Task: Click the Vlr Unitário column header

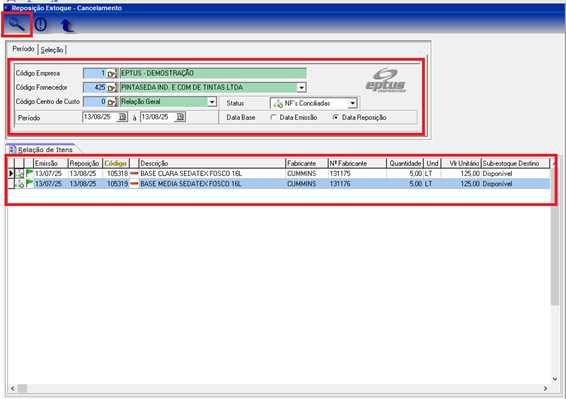Action: click(x=461, y=163)
